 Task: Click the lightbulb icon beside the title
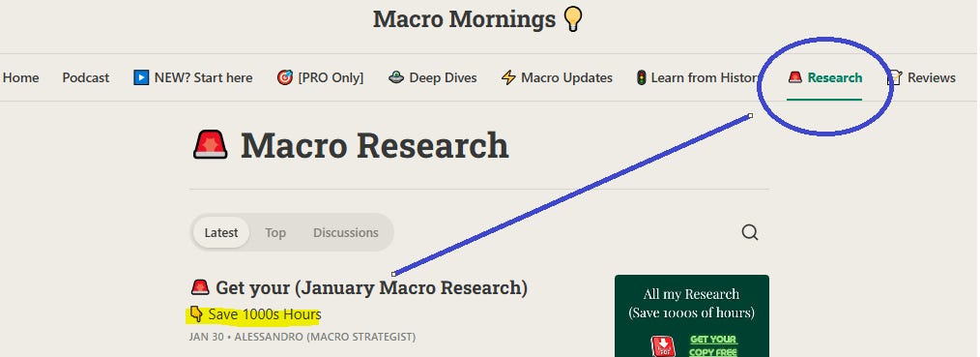(573, 18)
